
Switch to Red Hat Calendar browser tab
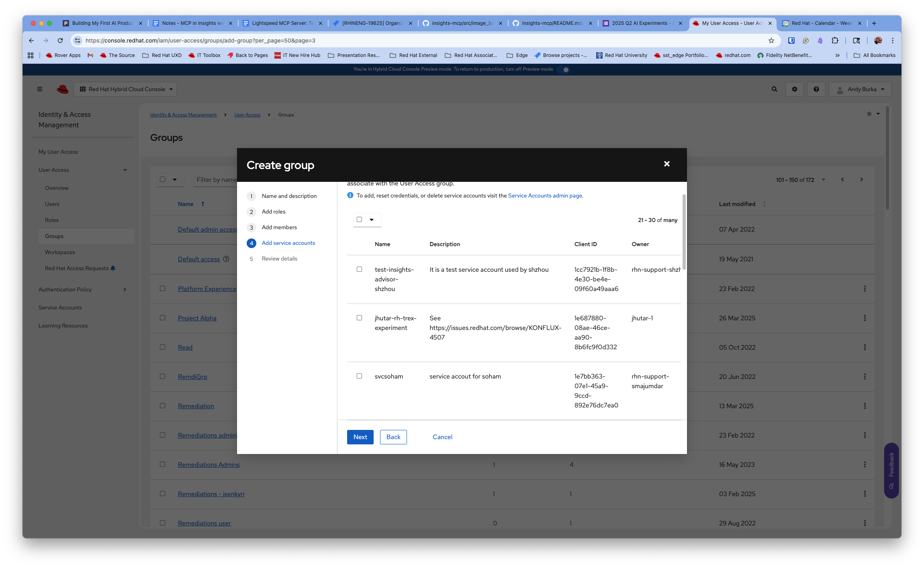tap(820, 23)
